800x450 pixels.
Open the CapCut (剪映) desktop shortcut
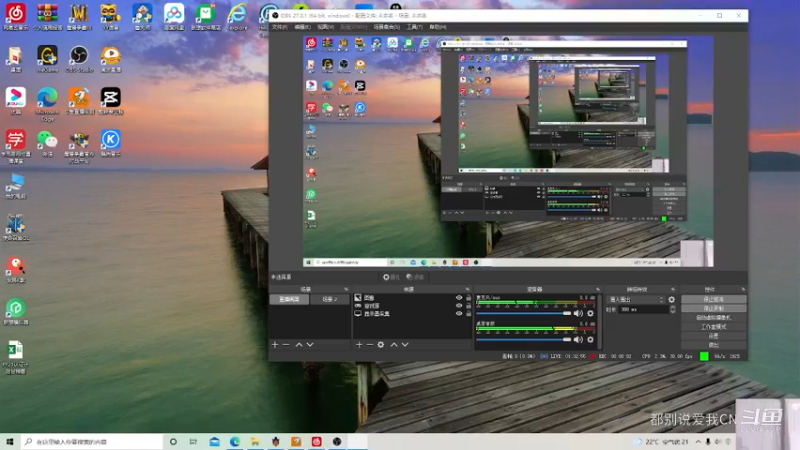pyautogui.click(x=111, y=101)
